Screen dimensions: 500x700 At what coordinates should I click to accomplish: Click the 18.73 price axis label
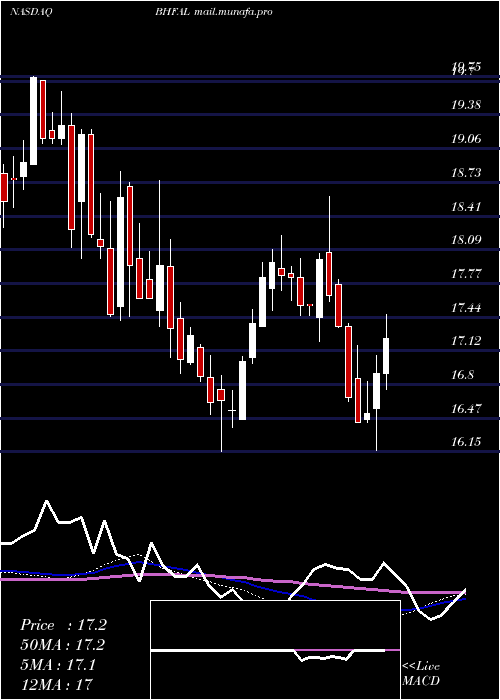(466, 173)
